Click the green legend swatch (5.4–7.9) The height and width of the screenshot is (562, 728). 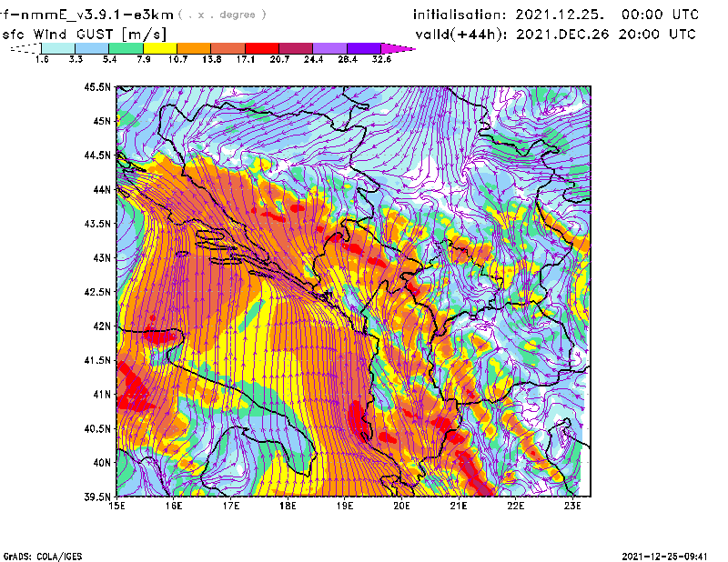[x=126, y=48]
